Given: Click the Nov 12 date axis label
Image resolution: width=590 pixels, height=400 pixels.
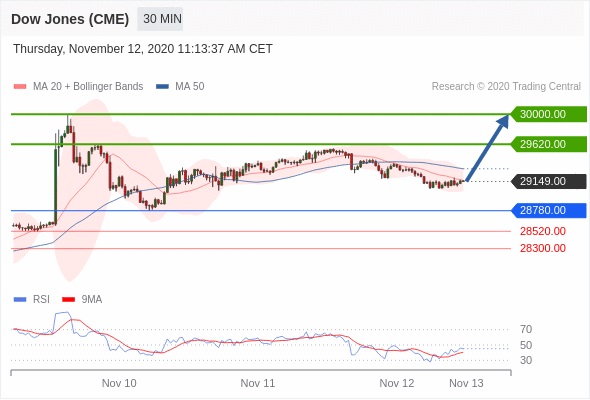Looking at the screenshot, I should coord(397,383).
